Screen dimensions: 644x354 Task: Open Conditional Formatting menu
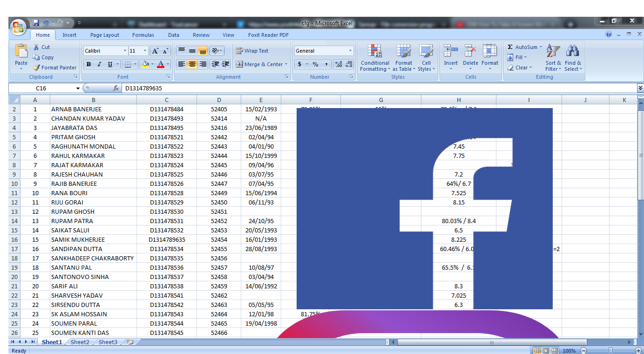click(375, 58)
